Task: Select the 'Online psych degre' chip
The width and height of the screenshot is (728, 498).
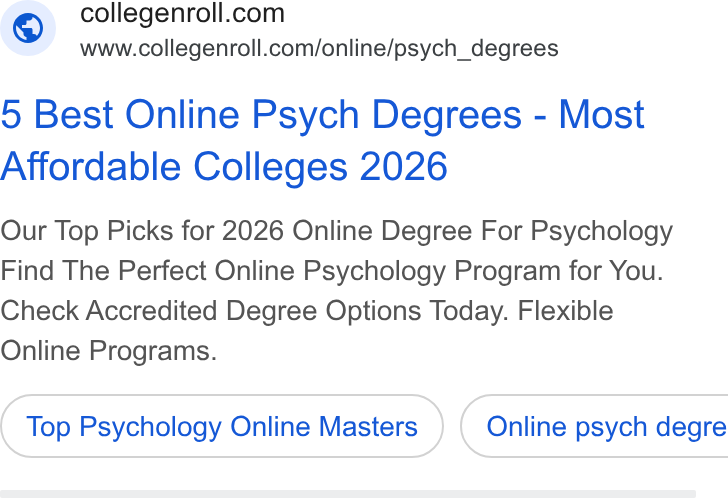Action: [x=595, y=427]
